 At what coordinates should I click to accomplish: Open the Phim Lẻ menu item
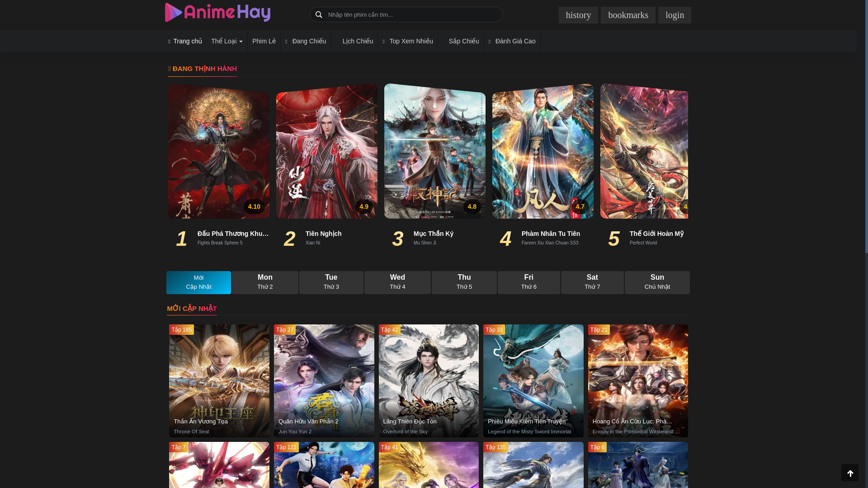(264, 41)
